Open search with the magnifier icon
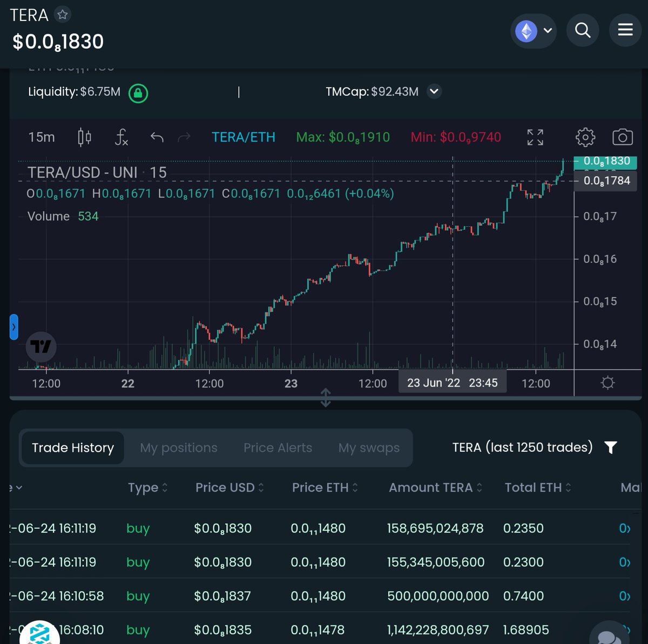Screen dimensions: 648x644 click(x=583, y=30)
